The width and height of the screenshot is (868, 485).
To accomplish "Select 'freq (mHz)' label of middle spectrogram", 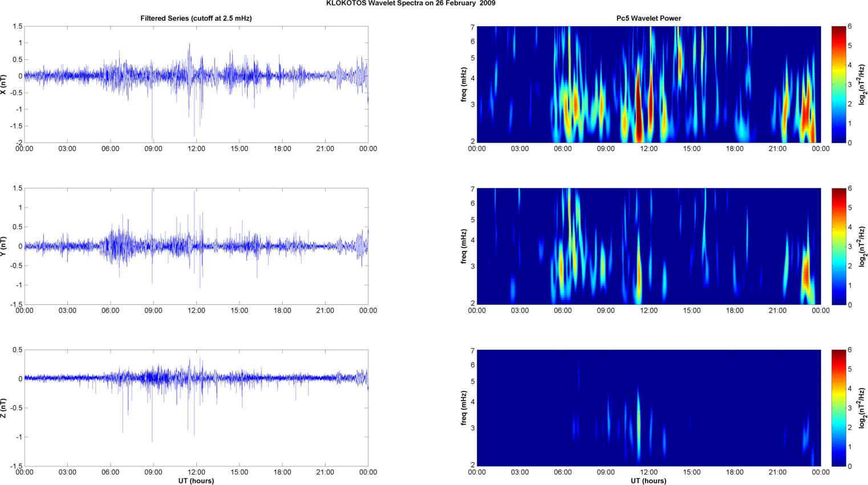I will [464, 246].
